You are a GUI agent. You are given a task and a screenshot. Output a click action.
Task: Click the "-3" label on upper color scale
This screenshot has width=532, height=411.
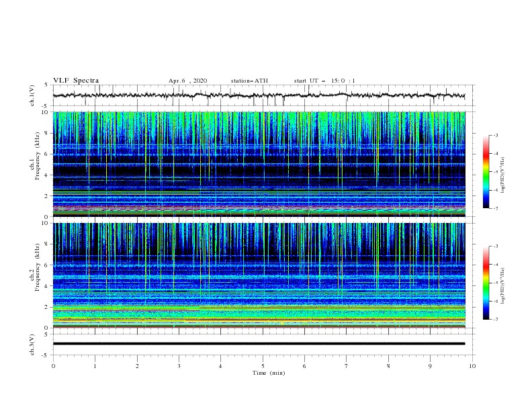[495, 135]
